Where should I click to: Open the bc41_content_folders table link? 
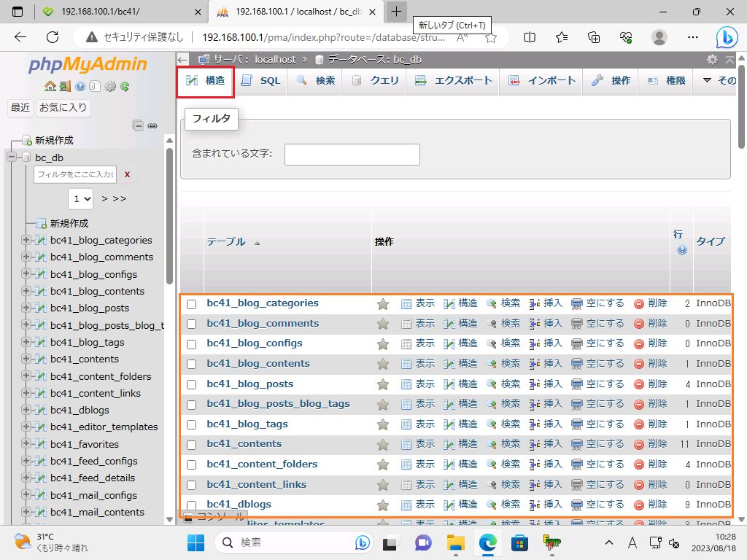(x=262, y=464)
